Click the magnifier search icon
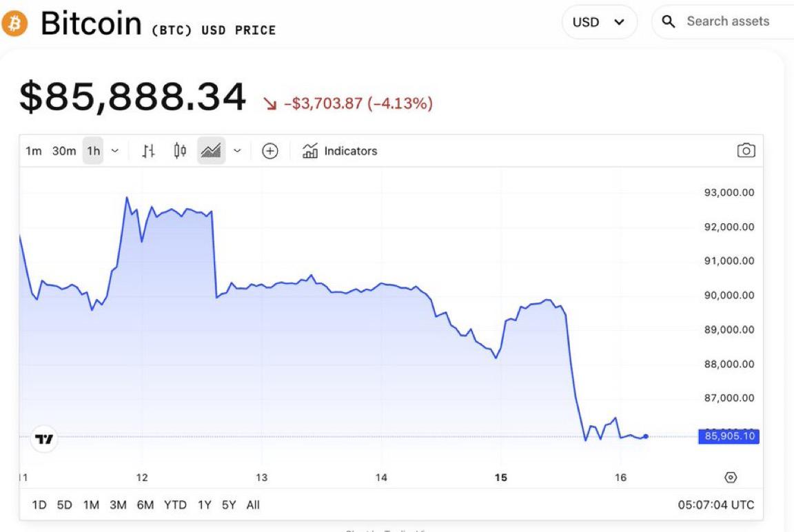Image resolution: width=794 pixels, height=532 pixels. [668, 21]
